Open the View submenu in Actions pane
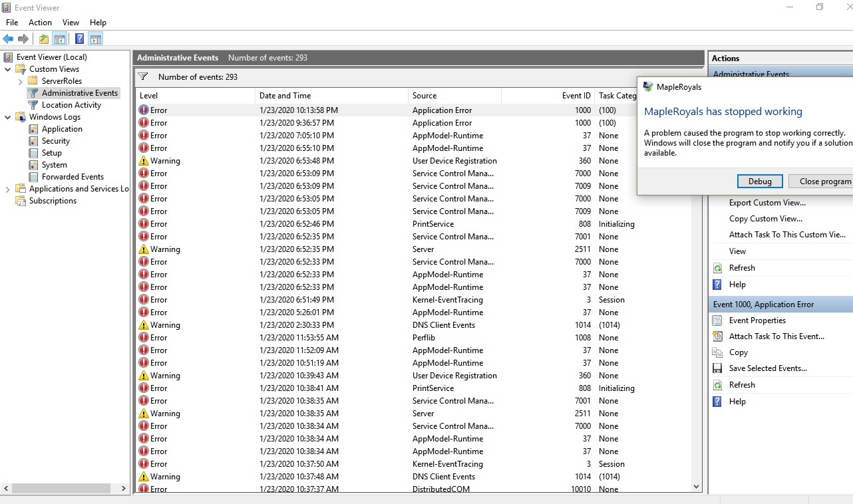The width and height of the screenshot is (853, 504). 737,251
